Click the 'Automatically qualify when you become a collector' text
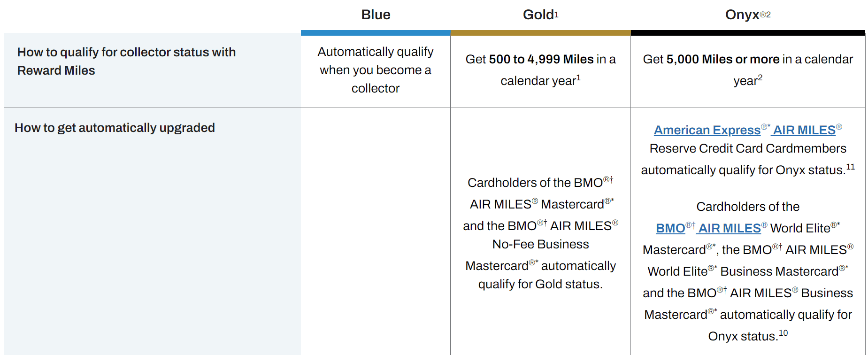Viewport: 868px width, 355px height. click(376, 70)
